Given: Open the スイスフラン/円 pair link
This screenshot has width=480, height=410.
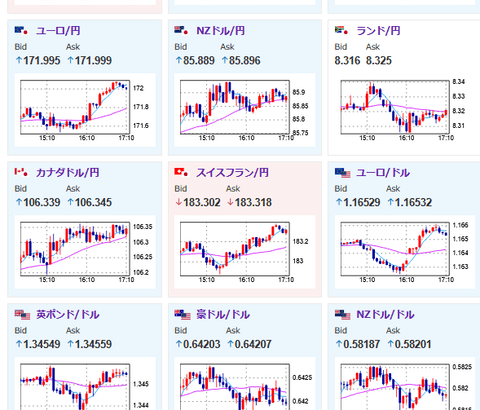Looking at the screenshot, I should tap(232, 172).
